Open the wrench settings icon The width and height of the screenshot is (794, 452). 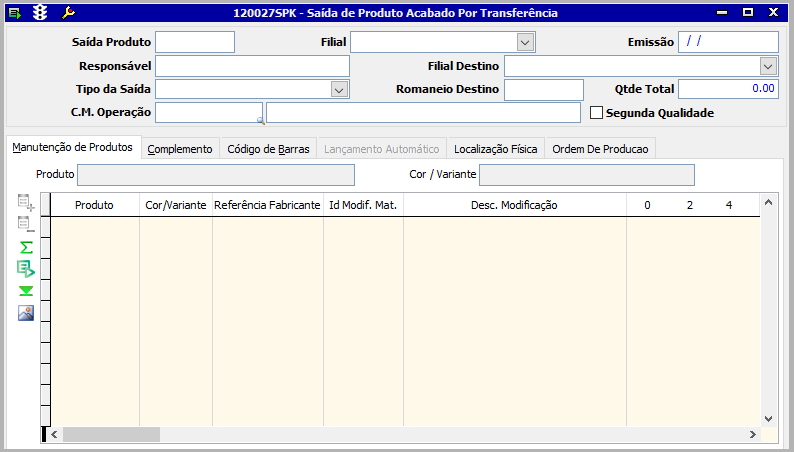68,13
